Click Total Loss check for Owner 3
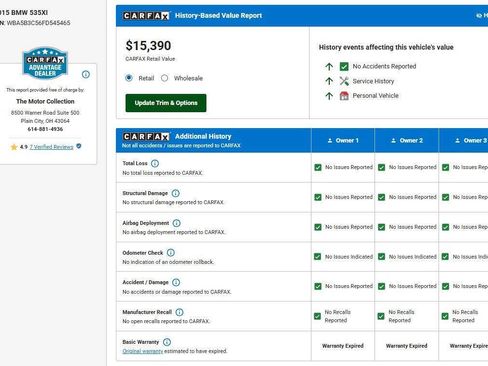 point(446,167)
